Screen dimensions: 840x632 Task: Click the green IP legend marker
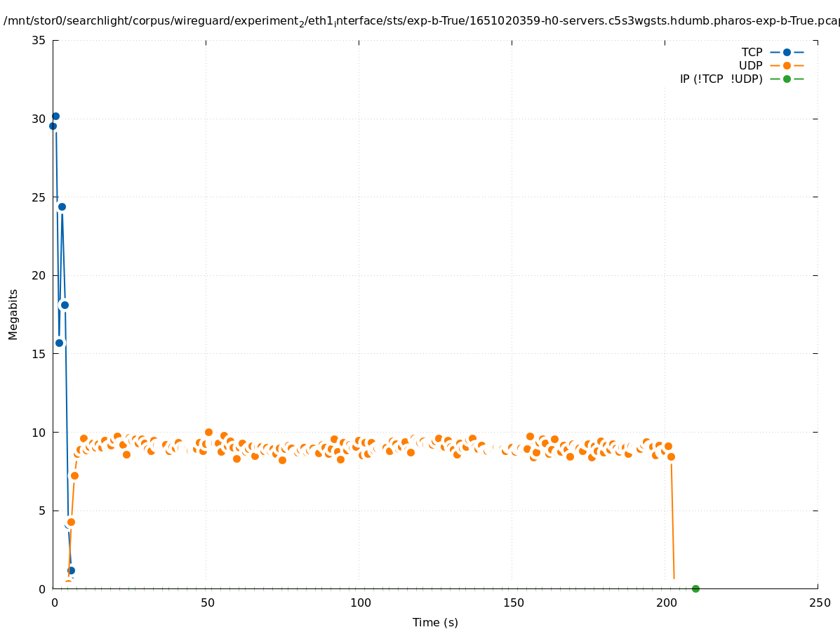click(787, 79)
